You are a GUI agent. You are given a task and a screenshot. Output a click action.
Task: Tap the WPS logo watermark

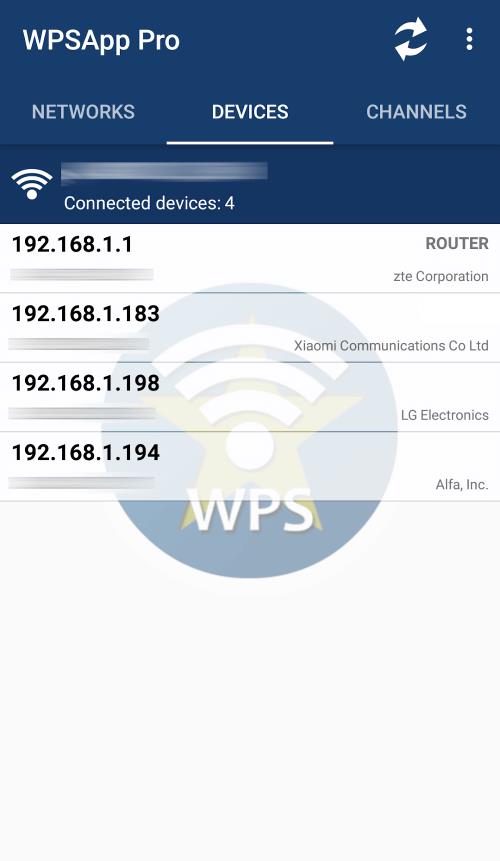(x=250, y=431)
